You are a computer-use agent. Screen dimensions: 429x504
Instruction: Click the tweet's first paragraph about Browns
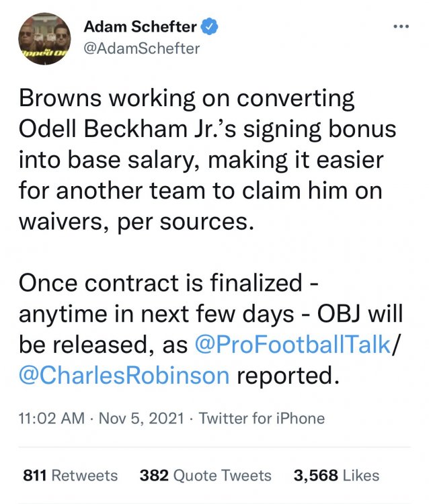pyautogui.click(x=207, y=160)
